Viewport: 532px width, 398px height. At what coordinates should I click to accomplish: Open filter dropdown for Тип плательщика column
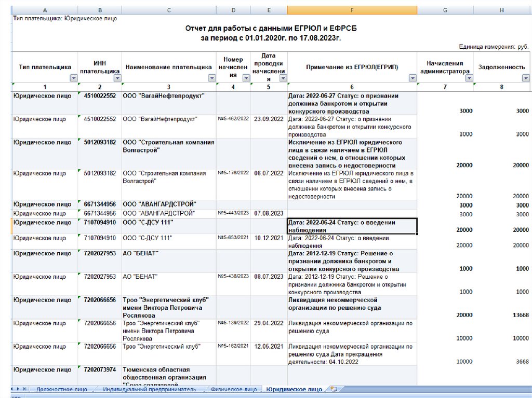pos(73,78)
